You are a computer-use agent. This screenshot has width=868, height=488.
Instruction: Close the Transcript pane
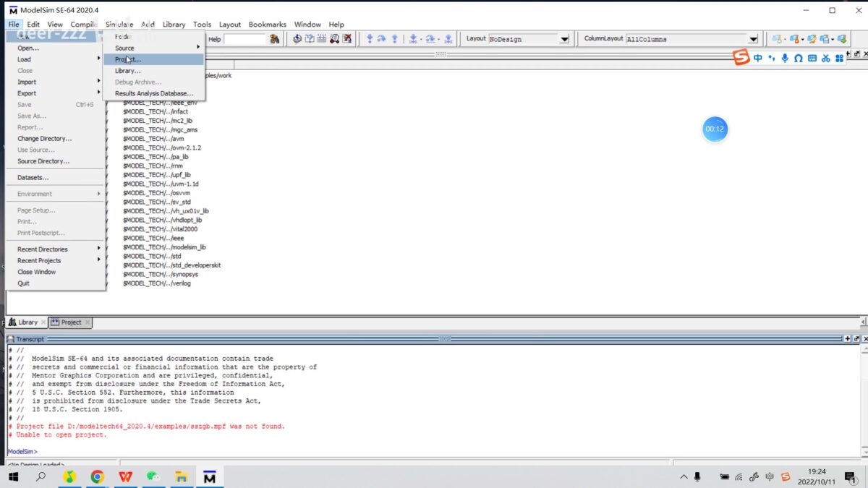click(x=864, y=338)
